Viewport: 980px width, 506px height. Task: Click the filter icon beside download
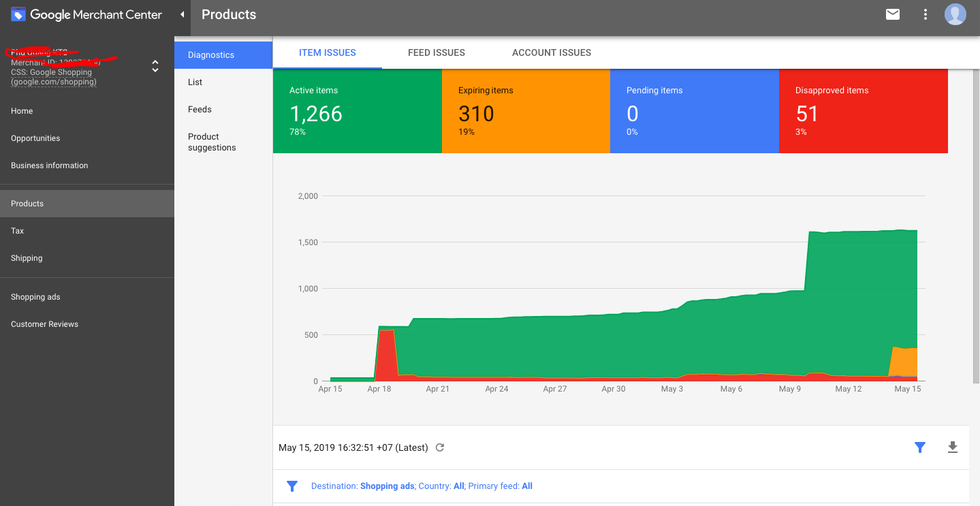[x=920, y=447]
